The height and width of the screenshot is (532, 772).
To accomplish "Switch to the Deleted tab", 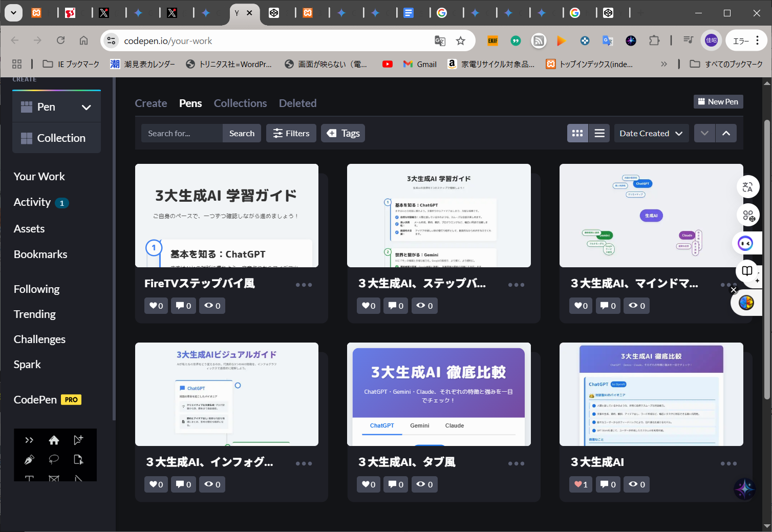I will pyautogui.click(x=297, y=103).
